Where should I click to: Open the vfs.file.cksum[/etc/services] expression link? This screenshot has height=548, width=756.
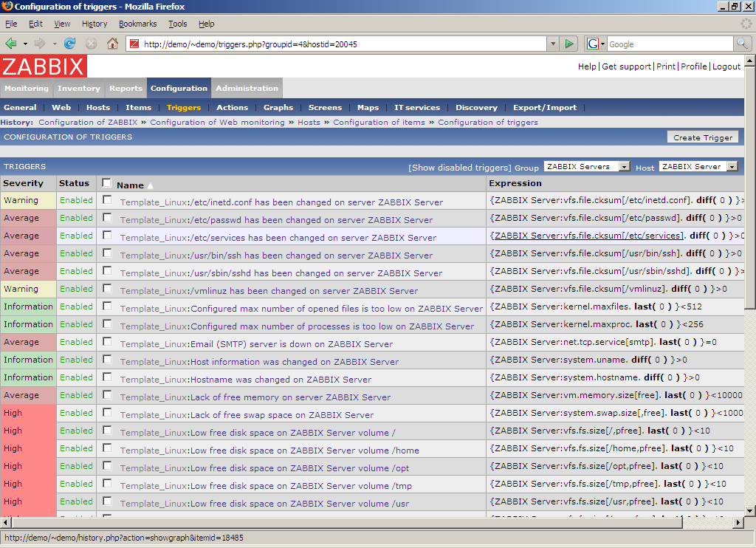588,236
